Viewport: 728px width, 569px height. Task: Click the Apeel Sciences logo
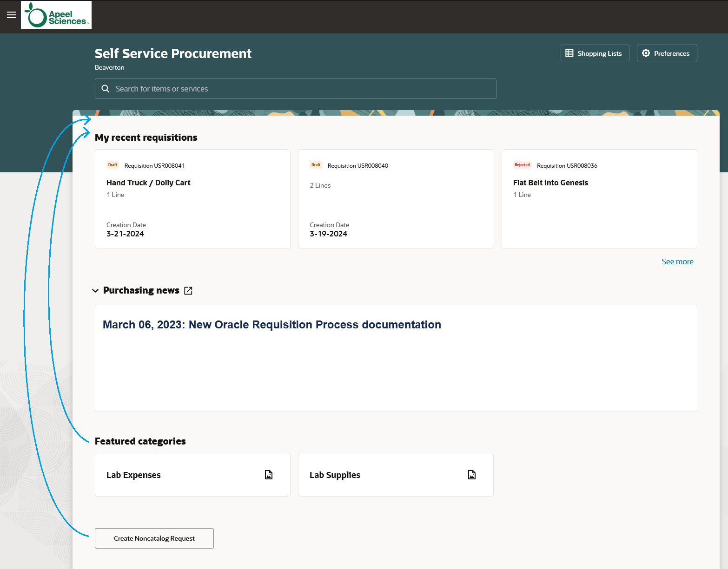coord(56,15)
